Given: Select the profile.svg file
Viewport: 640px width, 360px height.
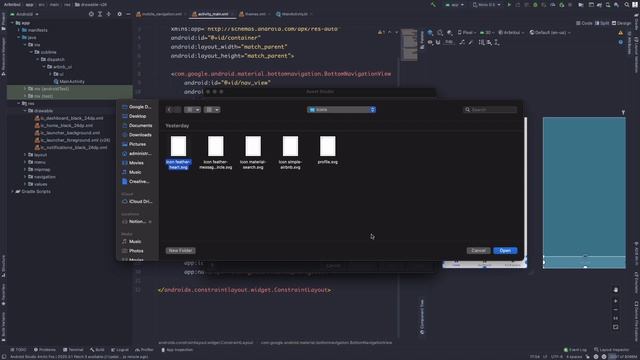Looking at the screenshot, I should point(328,150).
